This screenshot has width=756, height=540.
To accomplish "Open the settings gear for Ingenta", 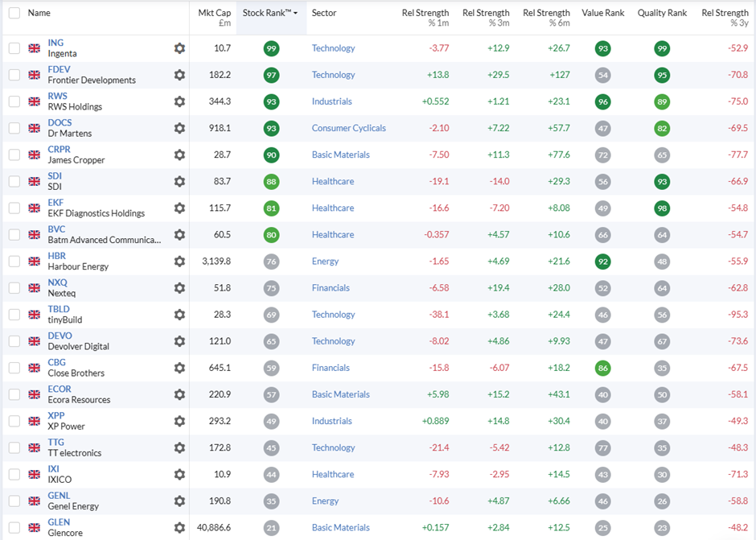I will pos(179,48).
